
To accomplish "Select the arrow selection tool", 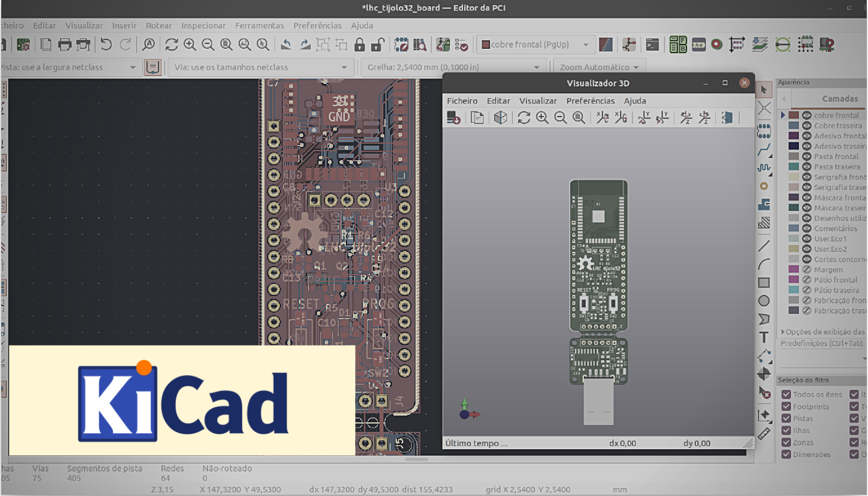I will (764, 90).
